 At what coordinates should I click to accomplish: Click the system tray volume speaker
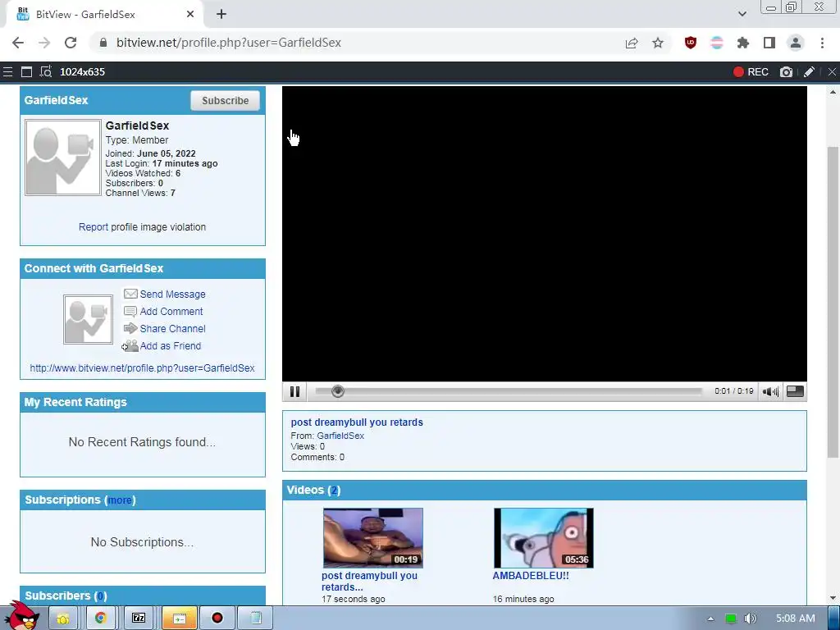(x=751, y=619)
